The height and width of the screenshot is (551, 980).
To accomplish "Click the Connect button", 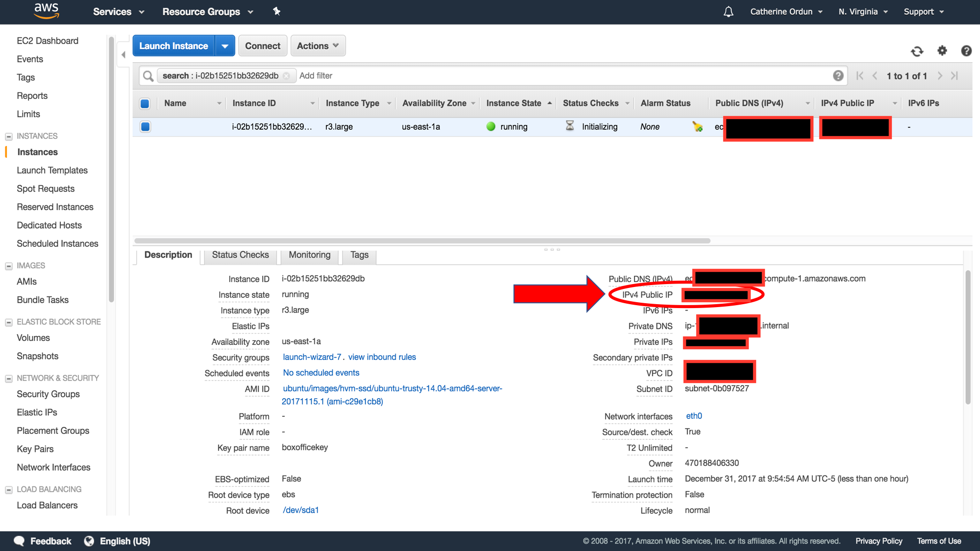I will 262,46.
